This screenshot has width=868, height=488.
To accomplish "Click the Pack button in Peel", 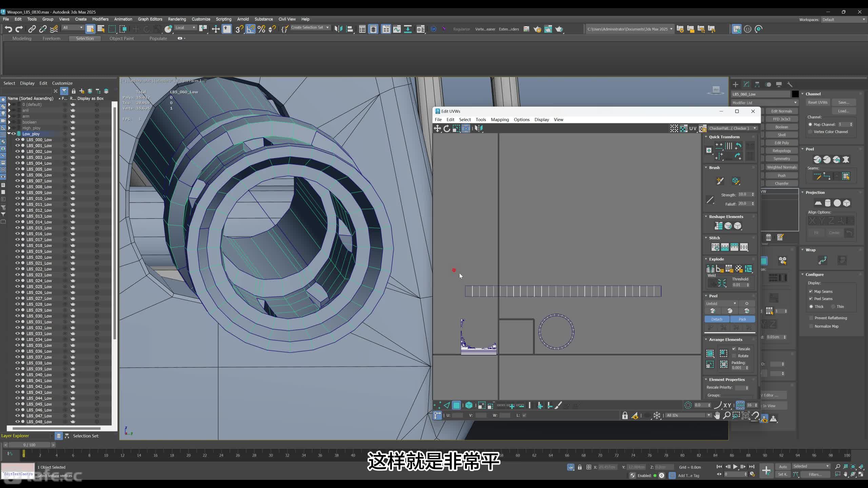I will click(x=743, y=319).
